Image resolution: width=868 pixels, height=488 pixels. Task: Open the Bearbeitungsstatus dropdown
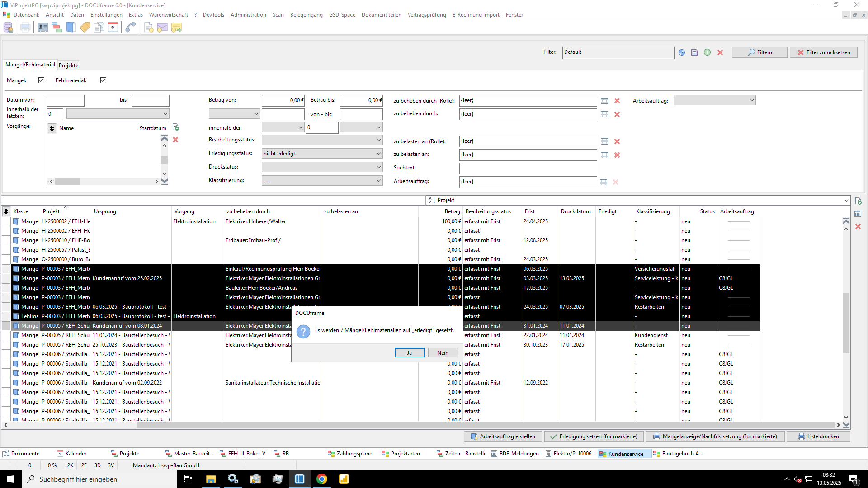(x=322, y=140)
